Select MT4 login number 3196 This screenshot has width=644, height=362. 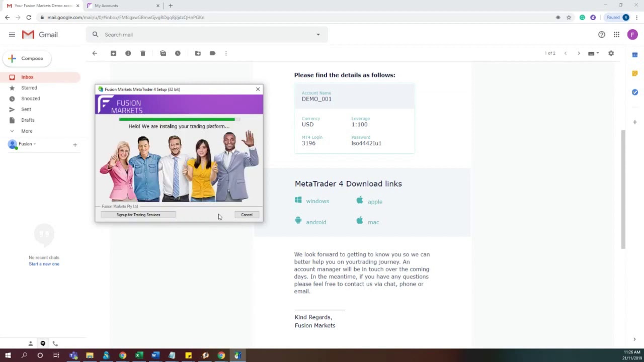coord(308,143)
